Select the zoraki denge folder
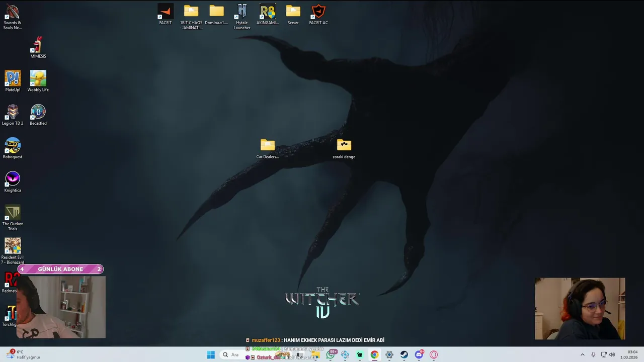This screenshot has height=362, width=644. coord(344,149)
